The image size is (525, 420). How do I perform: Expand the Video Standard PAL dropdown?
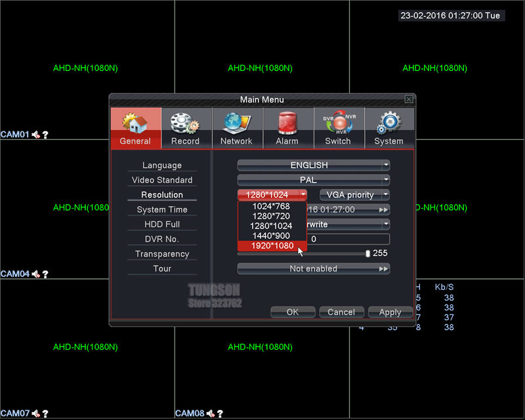click(313, 180)
